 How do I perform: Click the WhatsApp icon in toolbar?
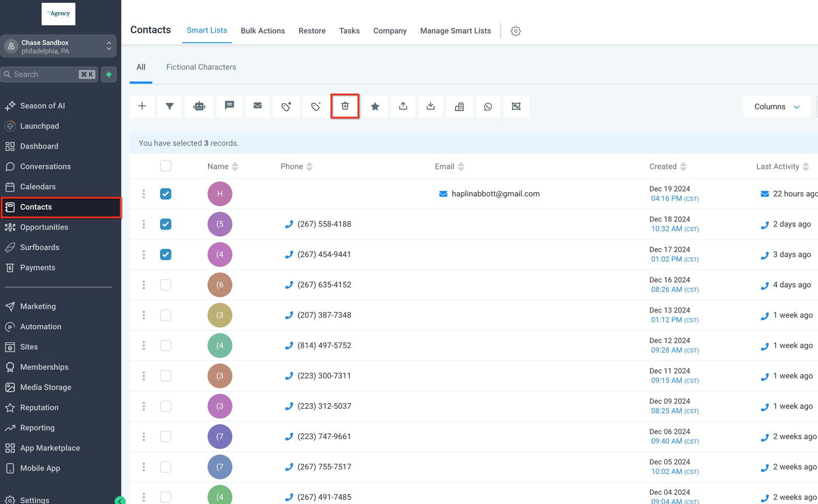(488, 106)
